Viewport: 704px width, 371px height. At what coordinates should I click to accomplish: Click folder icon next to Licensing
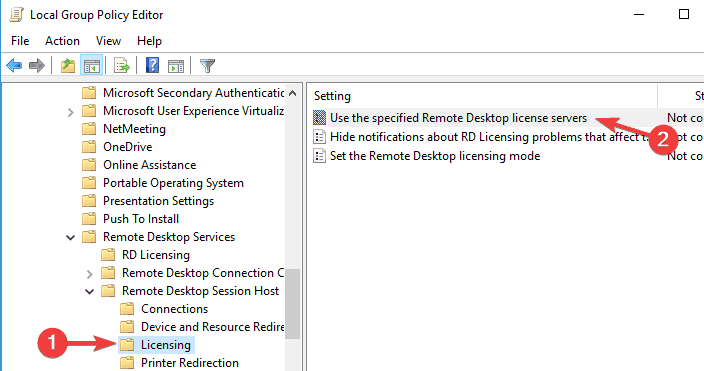127,344
